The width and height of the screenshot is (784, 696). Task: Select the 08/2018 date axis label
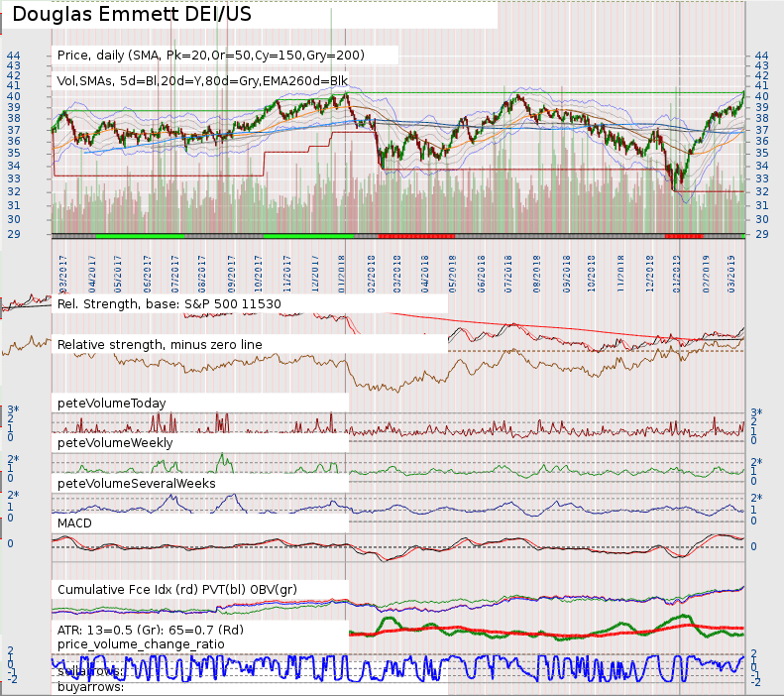click(537, 274)
